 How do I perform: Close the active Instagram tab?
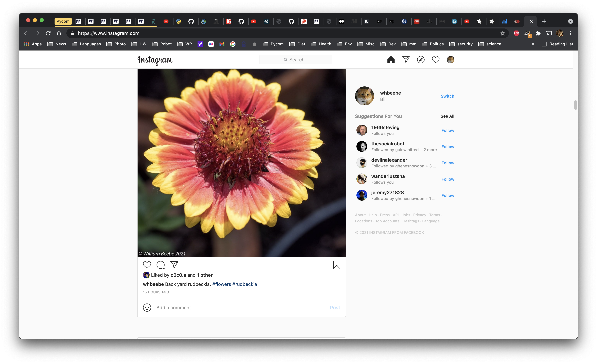pos(531,21)
